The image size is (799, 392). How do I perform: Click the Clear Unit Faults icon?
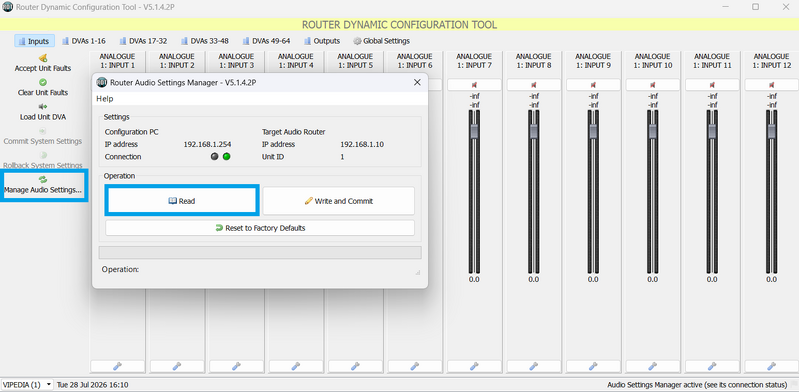pyautogui.click(x=43, y=82)
